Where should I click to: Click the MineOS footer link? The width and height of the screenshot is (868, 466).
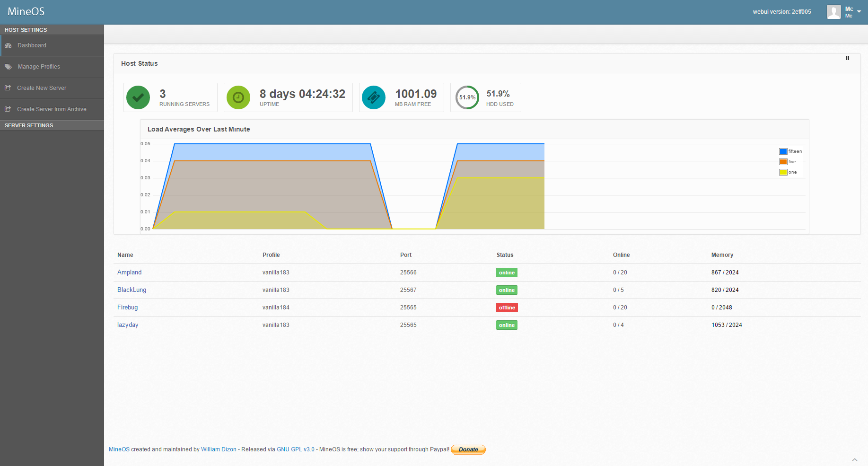point(119,449)
